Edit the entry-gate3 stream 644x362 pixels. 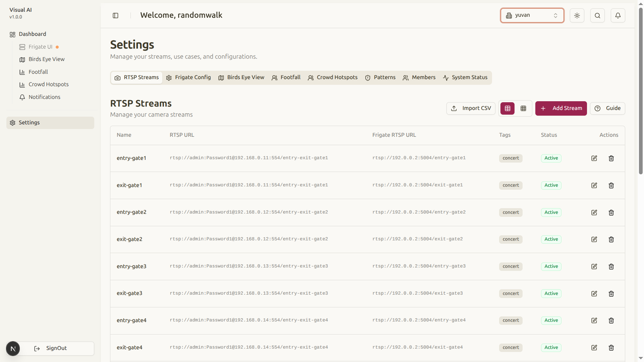594,266
